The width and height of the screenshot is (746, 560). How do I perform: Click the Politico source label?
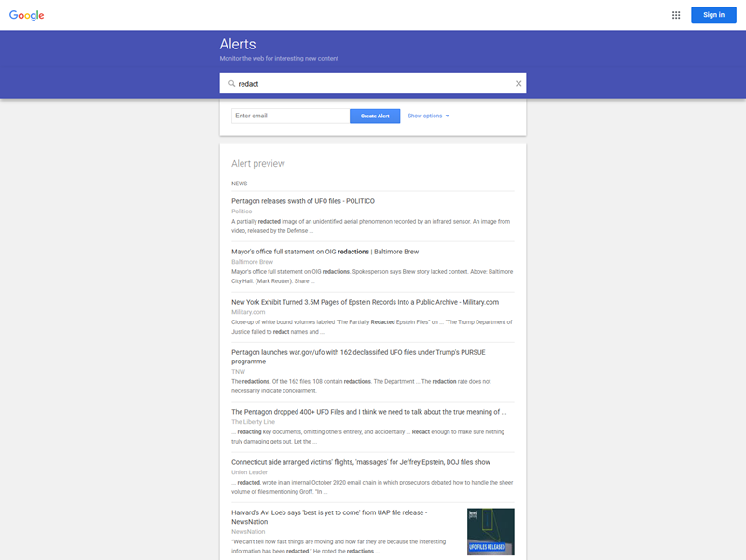point(242,212)
